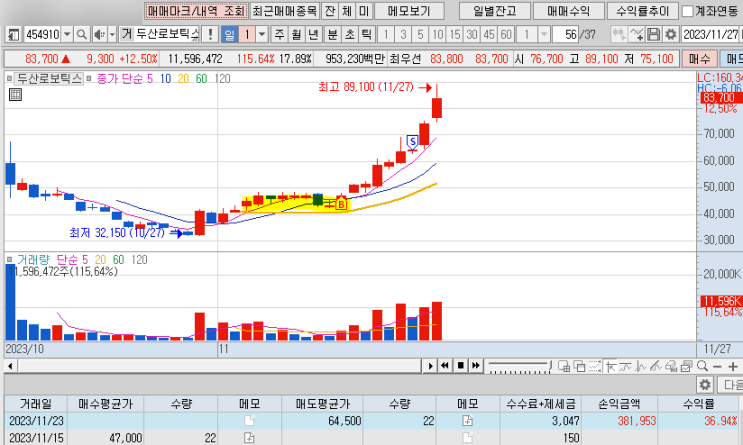Click the 매수 buy button

pos(699,59)
